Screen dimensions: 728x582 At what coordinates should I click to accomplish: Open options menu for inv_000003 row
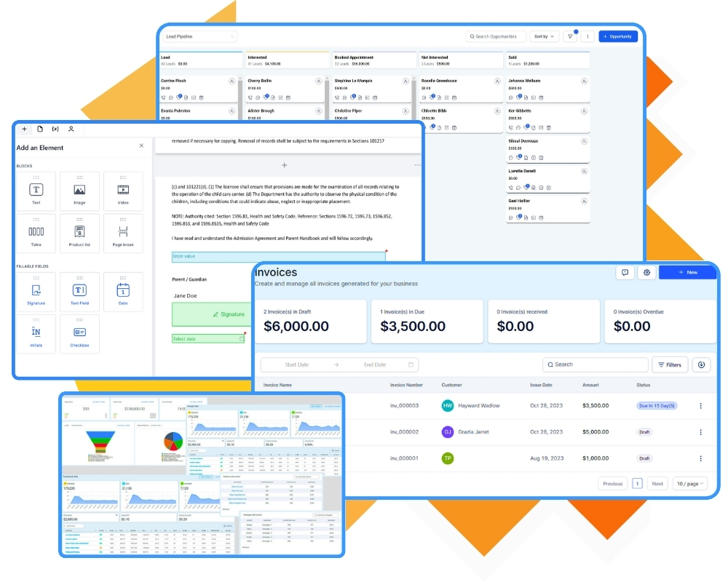click(x=700, y=406)
